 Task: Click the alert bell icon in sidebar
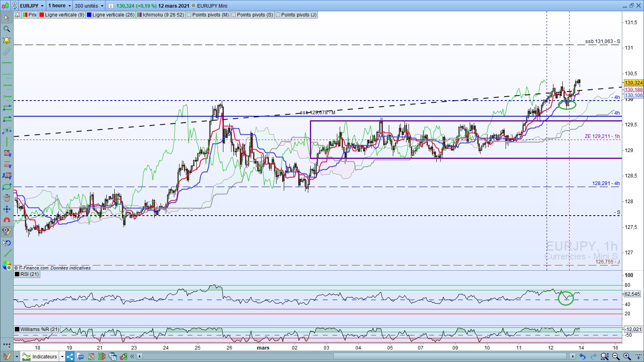pos(7,40)
